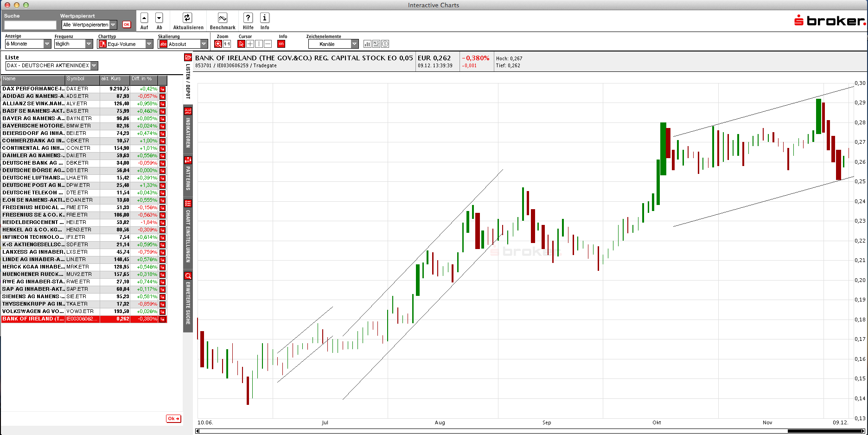Expand the Charttyp Equi-Volume dropdown
868x435 pixels.
(125, 44)
